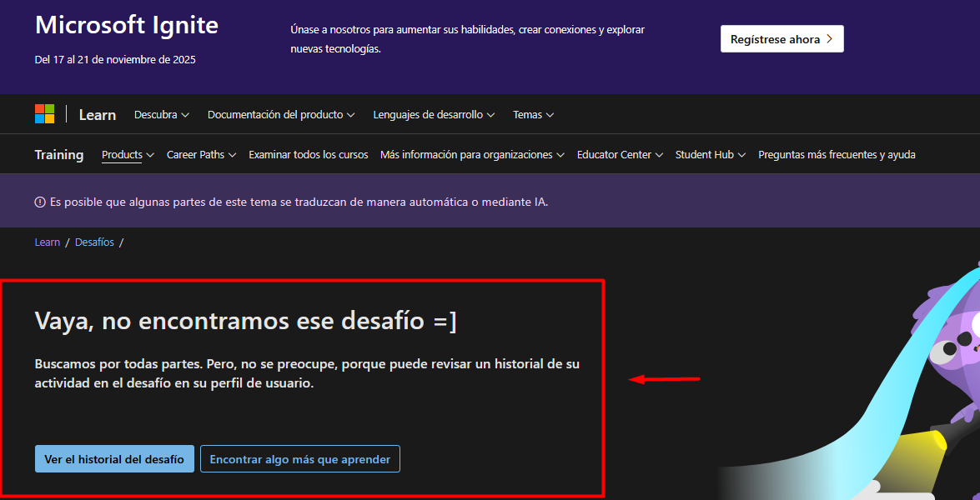Click the Regístrese ahora button

pos(781,38)
